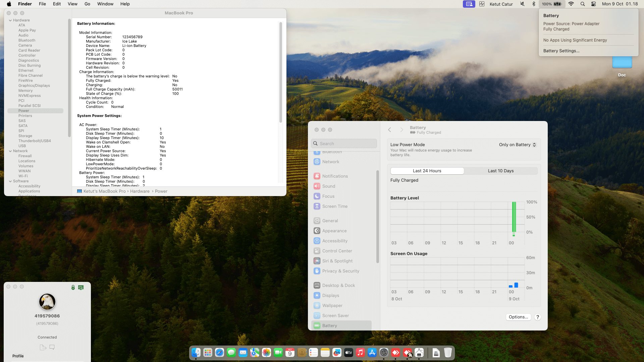Switch to Last 10 Days view
Viewport: 644px width, 362px height.
[500, 171]
